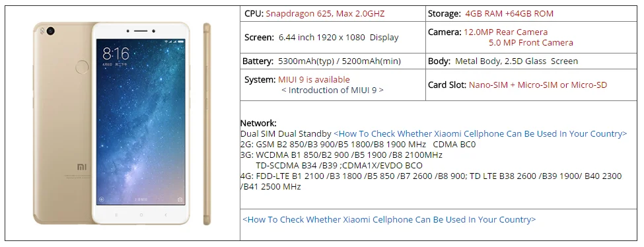Open the Introduction of MIUI 9 link

(332, 90)
